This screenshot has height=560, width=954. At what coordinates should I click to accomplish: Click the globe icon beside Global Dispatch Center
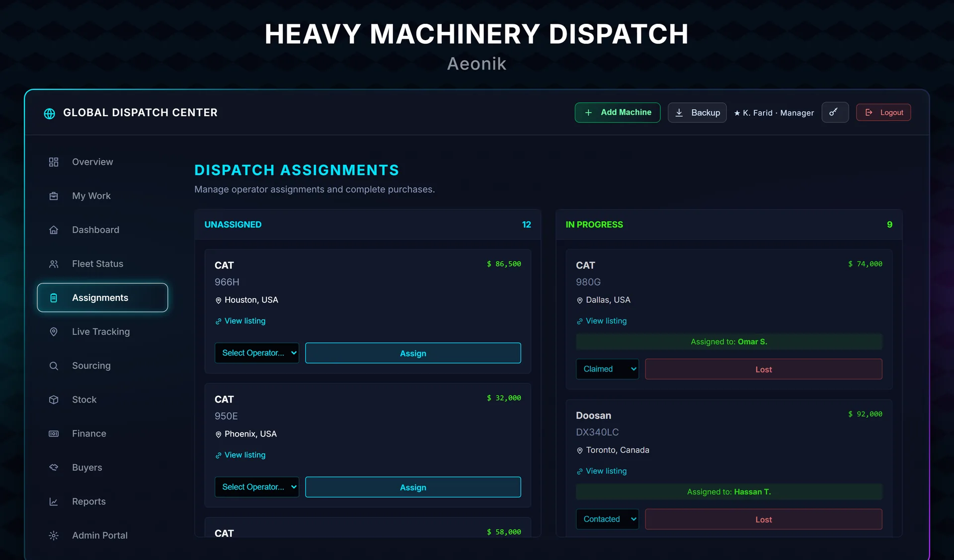[49, 113]
